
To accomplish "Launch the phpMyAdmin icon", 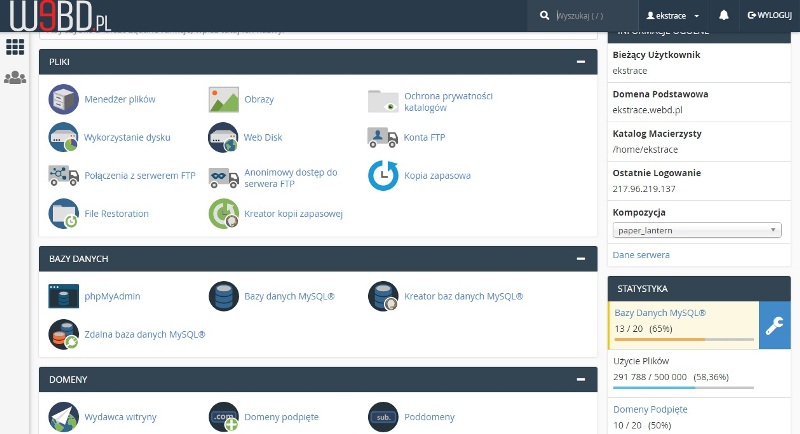I will point(63,296).
